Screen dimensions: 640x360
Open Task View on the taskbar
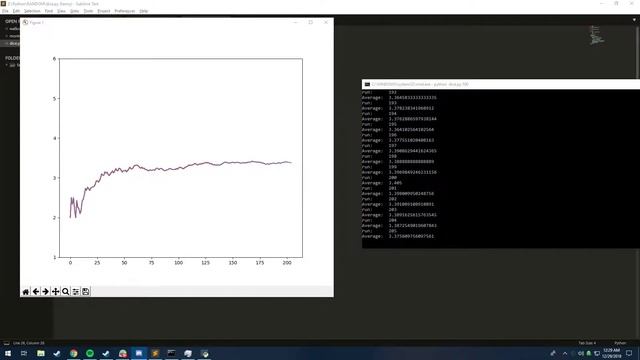(24, 353)
